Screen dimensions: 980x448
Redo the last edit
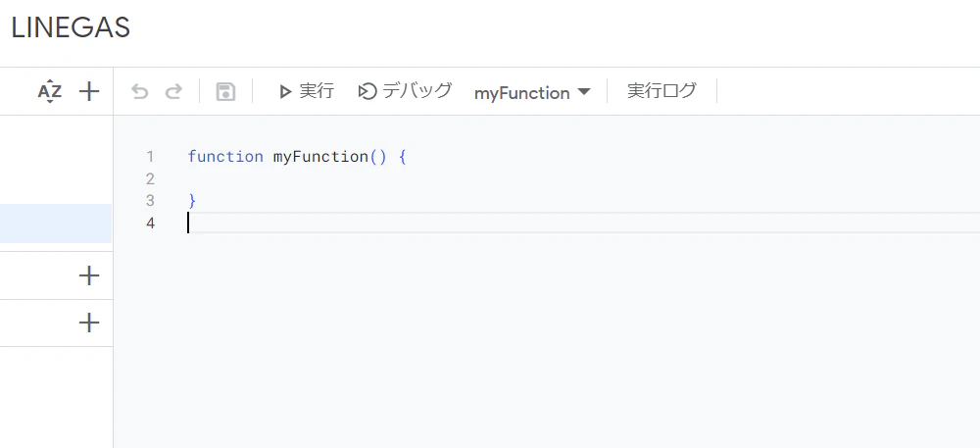click(173, 92)
